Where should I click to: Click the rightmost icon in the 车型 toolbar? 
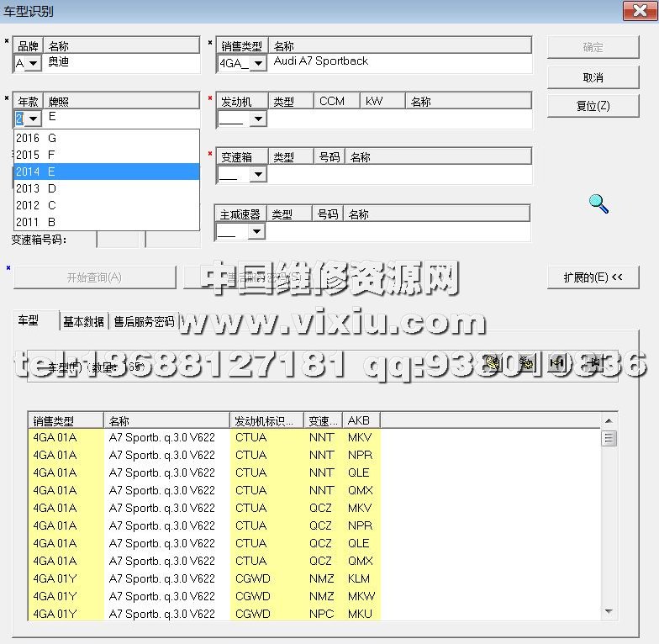593,363
